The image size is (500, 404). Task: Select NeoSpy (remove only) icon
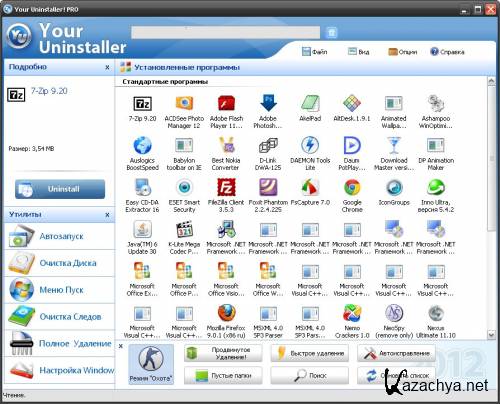tap(394, 313)
